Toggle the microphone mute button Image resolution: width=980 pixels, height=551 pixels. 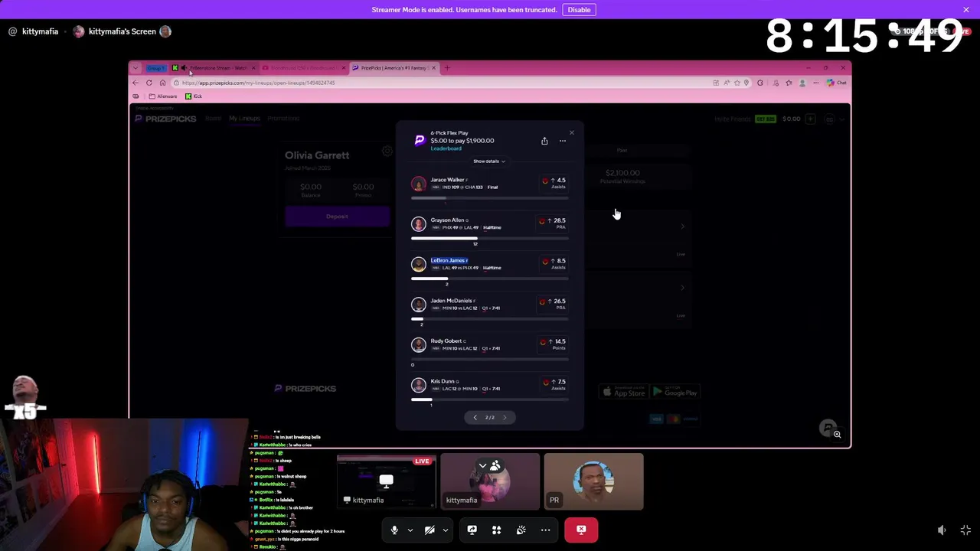pyautogui.click(x=394, y=530)
